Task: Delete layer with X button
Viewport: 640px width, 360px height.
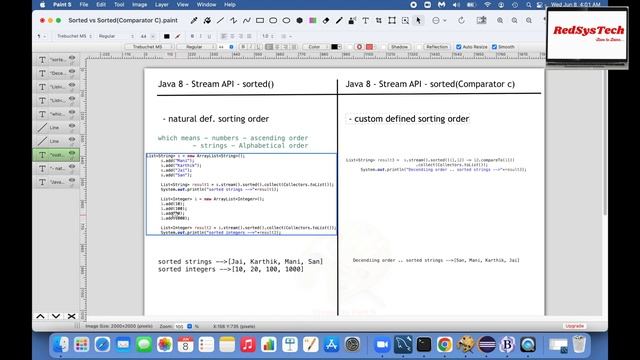Action: tap(71, 316)
